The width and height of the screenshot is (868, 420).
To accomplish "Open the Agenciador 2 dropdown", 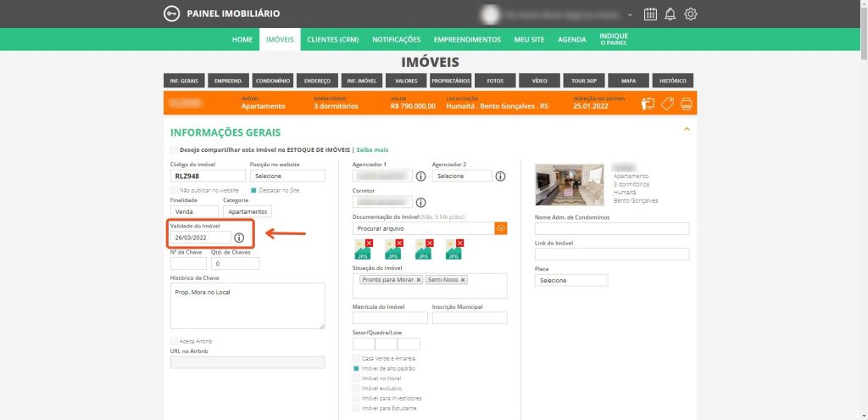I will pyautogui.click(x=461, y=176).
